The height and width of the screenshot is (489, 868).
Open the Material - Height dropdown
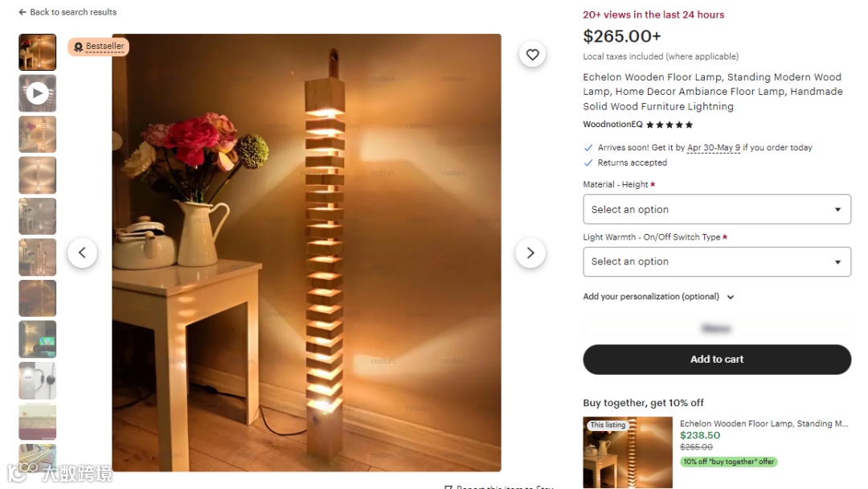[717, 209]
